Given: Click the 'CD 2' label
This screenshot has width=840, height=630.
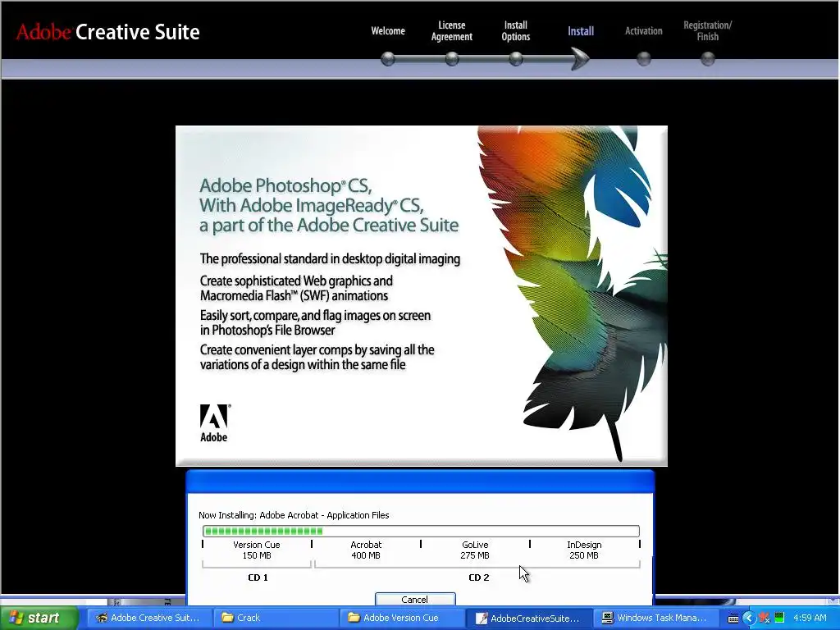Looking at the screenshot, I should (x=479, y=577).
